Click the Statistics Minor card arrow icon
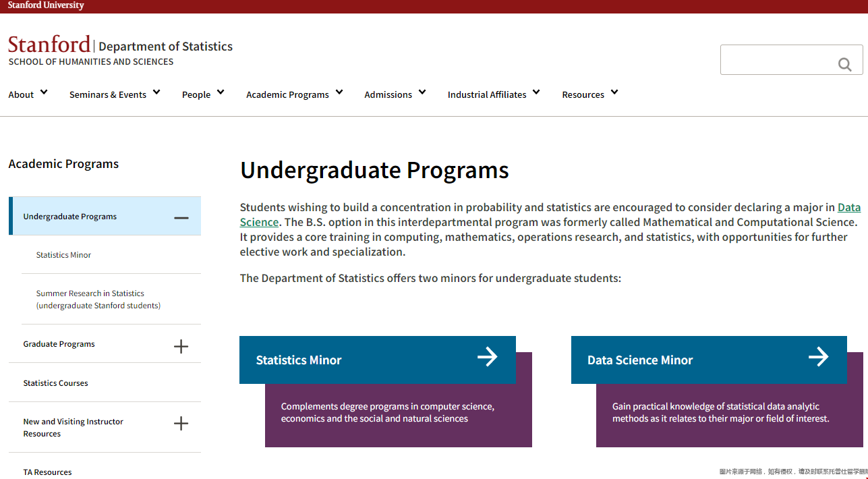Screen dimensions: 868x479 [x=487, y=357]
